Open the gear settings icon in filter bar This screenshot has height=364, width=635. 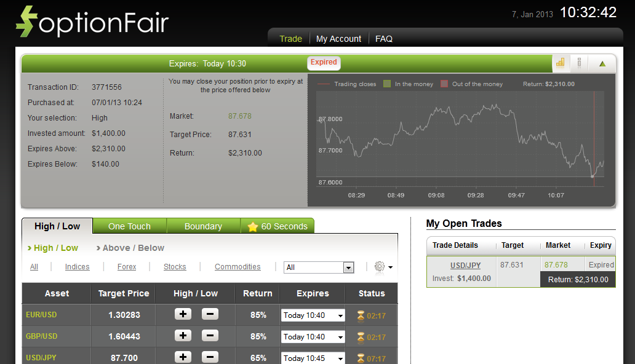coord(380,267)
